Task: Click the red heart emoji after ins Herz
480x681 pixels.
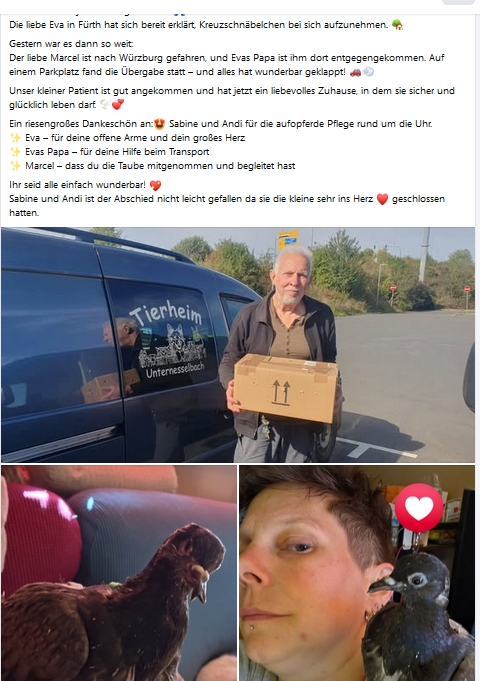Action: coord(382,199)
